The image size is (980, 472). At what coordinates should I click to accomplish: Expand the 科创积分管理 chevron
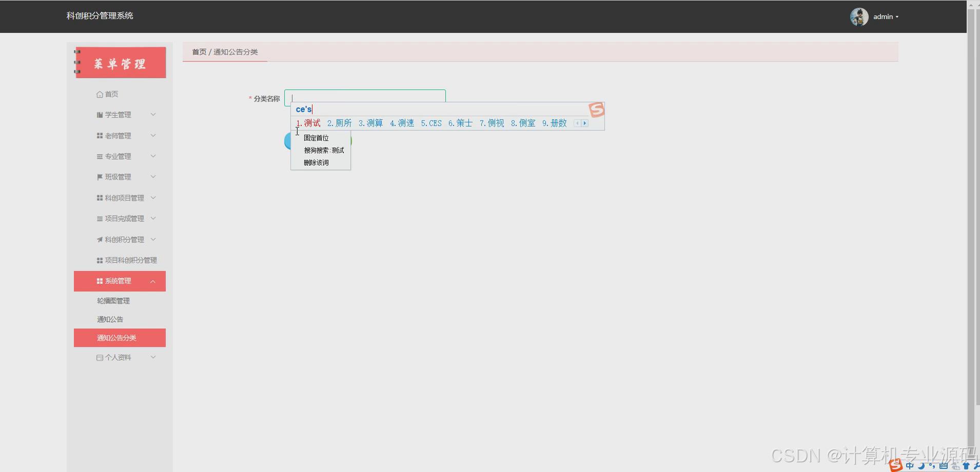point(153,239)
